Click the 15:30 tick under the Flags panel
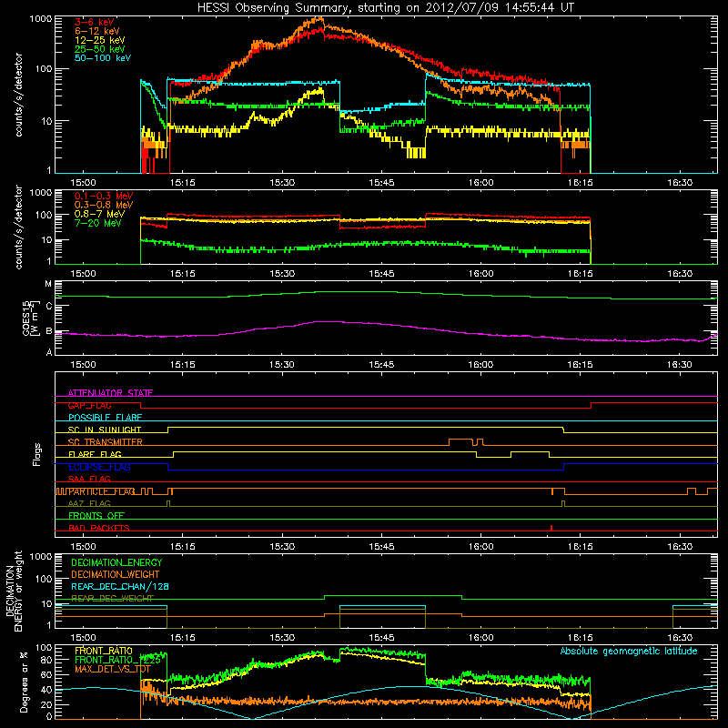The image size is (728, 728). point(282,547)
